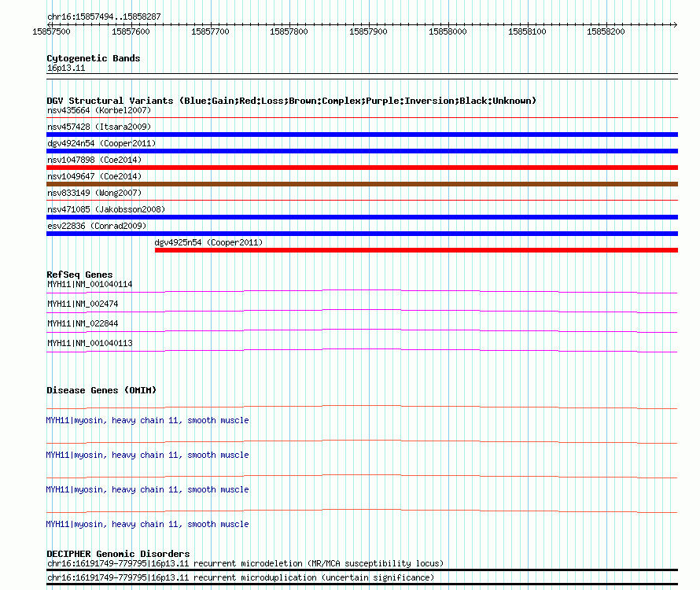Click the blue gain bar under nsv471085
This screenshot has width=700, height=590.
tap(362, 217)
